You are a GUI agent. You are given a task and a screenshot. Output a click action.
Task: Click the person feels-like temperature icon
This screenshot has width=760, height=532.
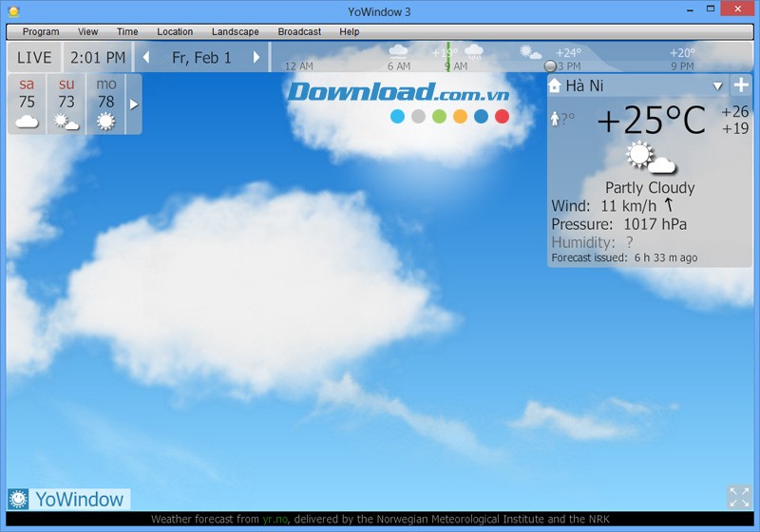coord(556,120)
